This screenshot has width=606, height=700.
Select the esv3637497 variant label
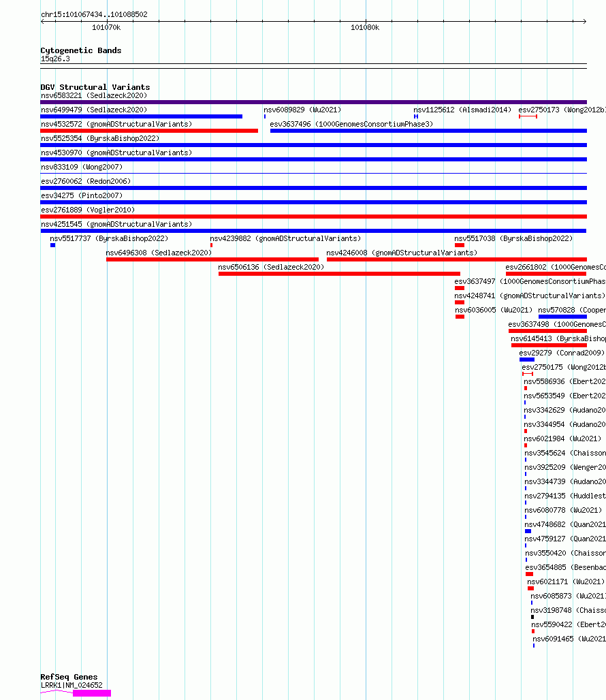pos(530,281)
